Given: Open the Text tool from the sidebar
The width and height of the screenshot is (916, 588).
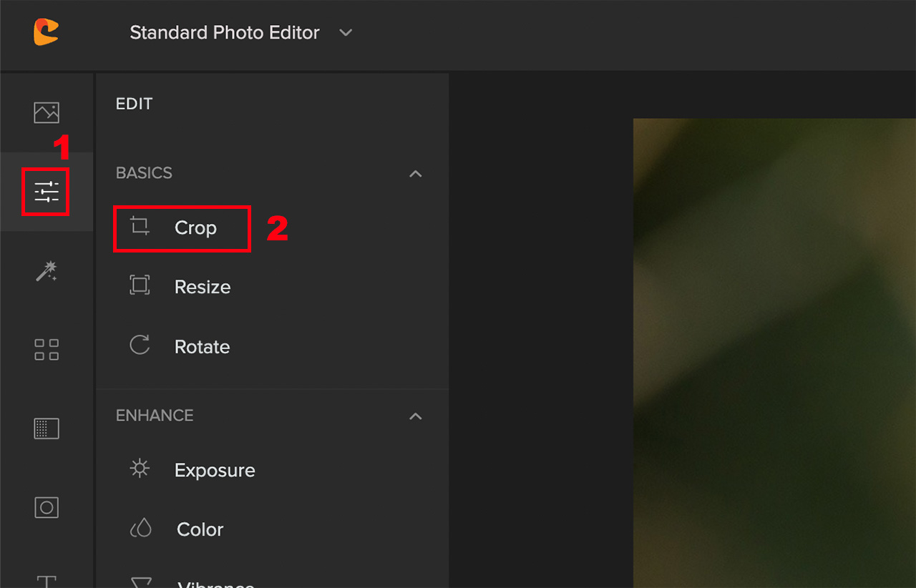Looking at the screenshot, I should (46, 581).
